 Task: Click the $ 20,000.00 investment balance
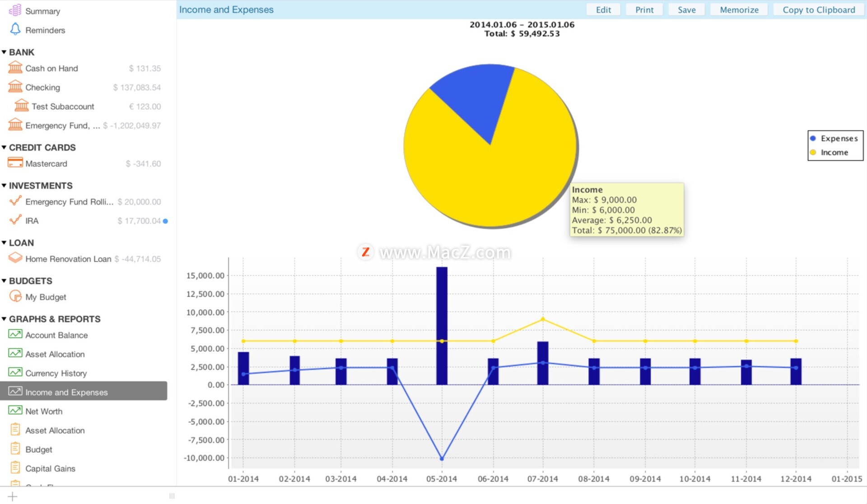point(139,201)
